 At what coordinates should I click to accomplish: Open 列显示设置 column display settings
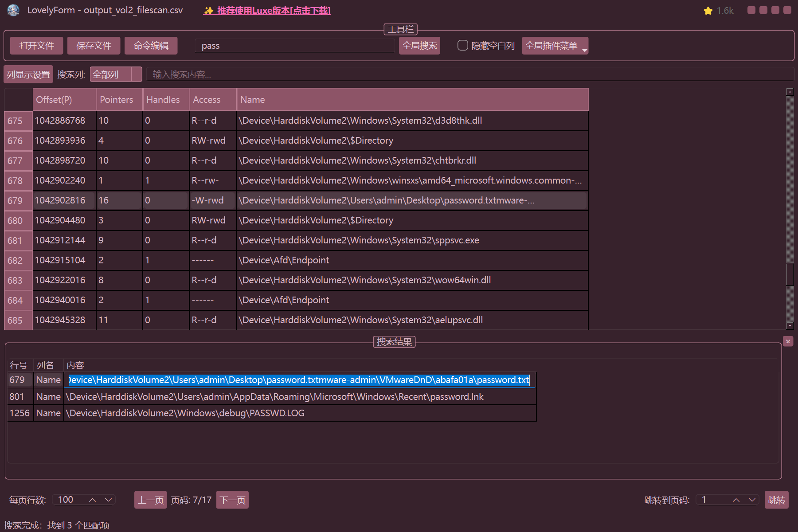(x=28, y=74)
